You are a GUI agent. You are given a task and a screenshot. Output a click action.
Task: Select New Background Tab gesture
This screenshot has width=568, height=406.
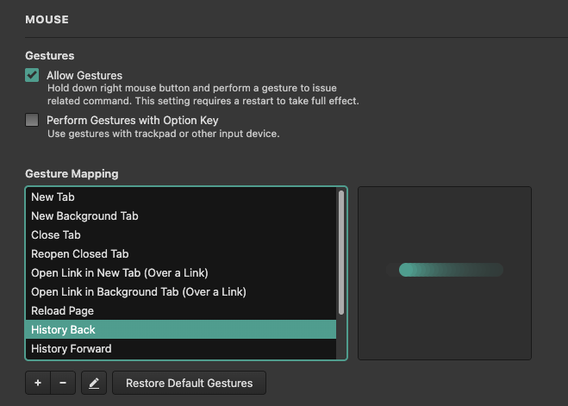coord(181,216)
